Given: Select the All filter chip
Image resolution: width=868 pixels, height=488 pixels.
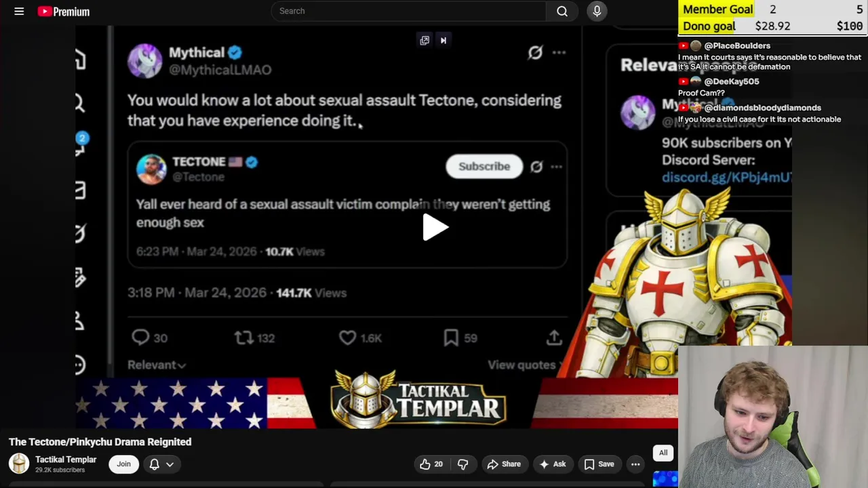Looking at the screenshot, I should tap(663, 453).
